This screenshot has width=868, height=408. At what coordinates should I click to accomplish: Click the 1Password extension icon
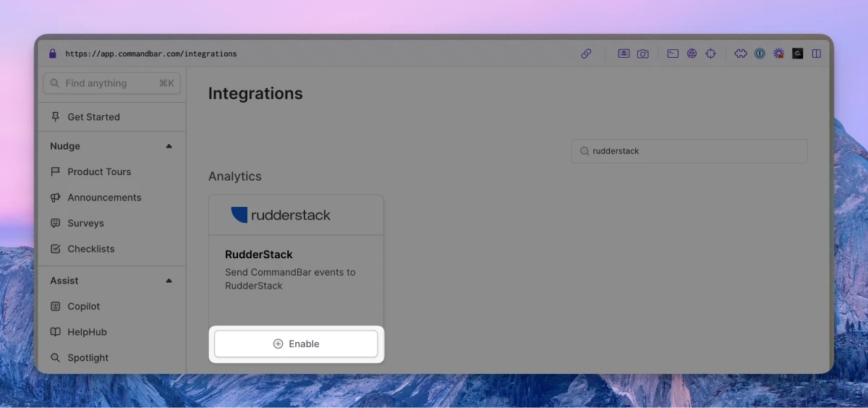[759, 54]
